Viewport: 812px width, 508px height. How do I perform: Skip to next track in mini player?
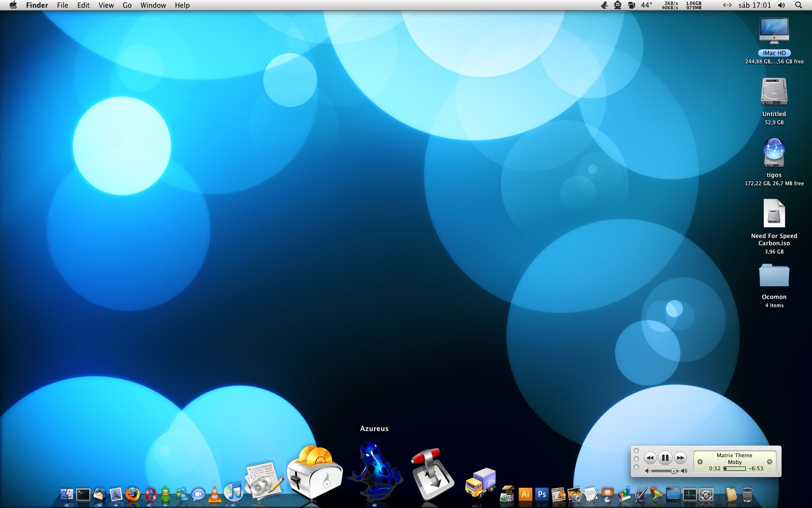coord(680,457)
